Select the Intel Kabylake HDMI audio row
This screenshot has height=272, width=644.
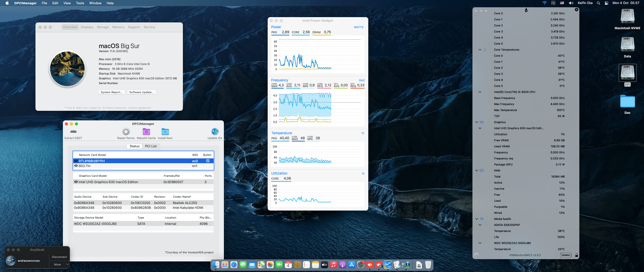coord(143,208)
